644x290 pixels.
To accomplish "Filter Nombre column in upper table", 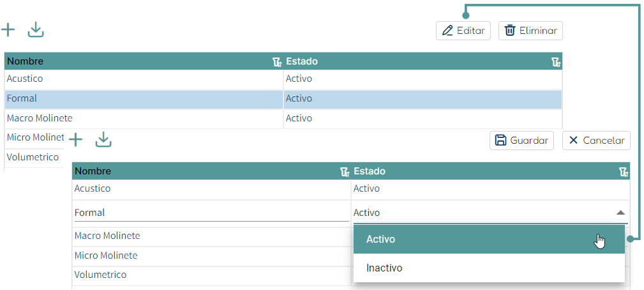I will click(277, 62).
